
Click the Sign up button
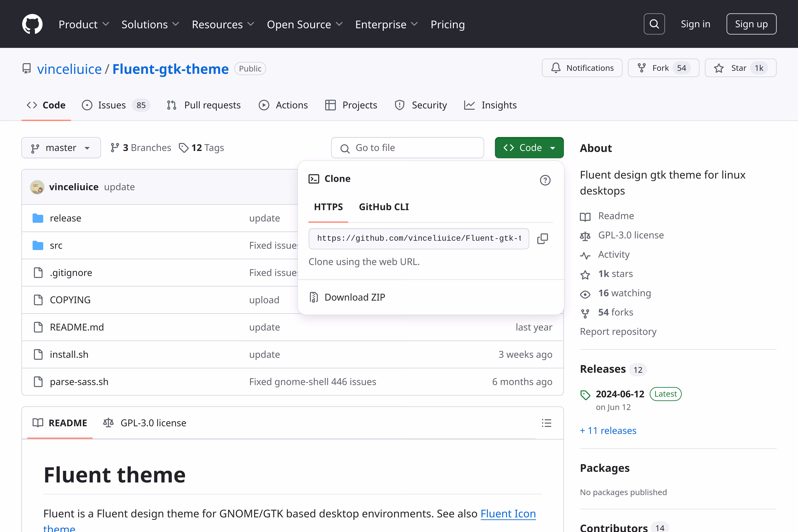[x=751, y=24]
